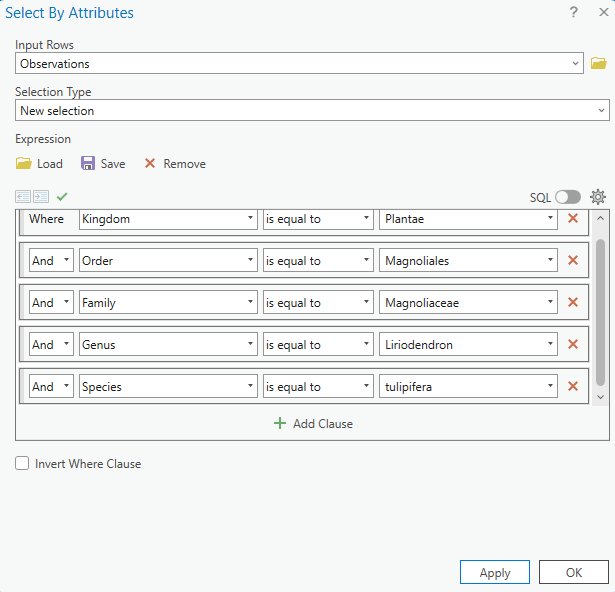Delete the Family clause

pos(573,302)
